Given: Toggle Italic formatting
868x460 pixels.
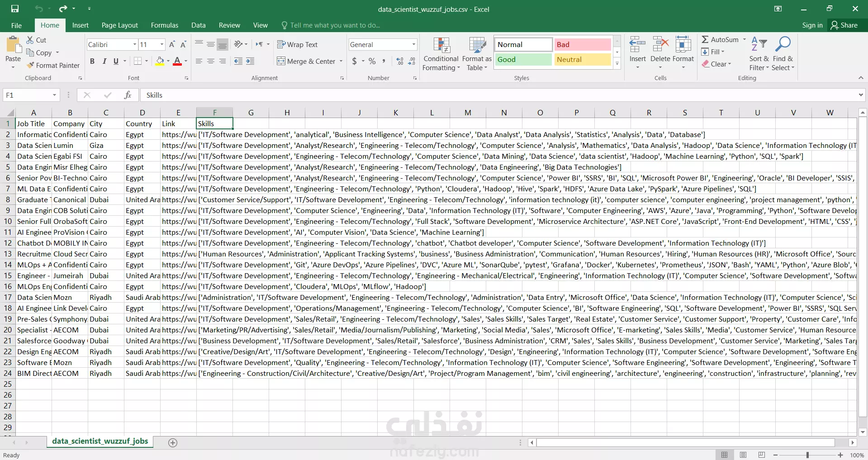Looking at the screenshot, I should [x=104, y=61].
